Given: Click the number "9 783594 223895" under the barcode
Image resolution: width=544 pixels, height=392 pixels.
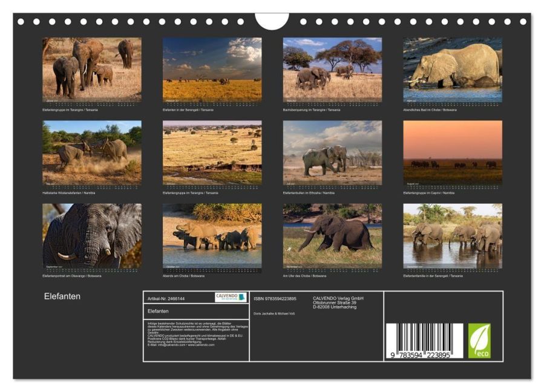Looking at the screenshot, I should tap(420, 355).
